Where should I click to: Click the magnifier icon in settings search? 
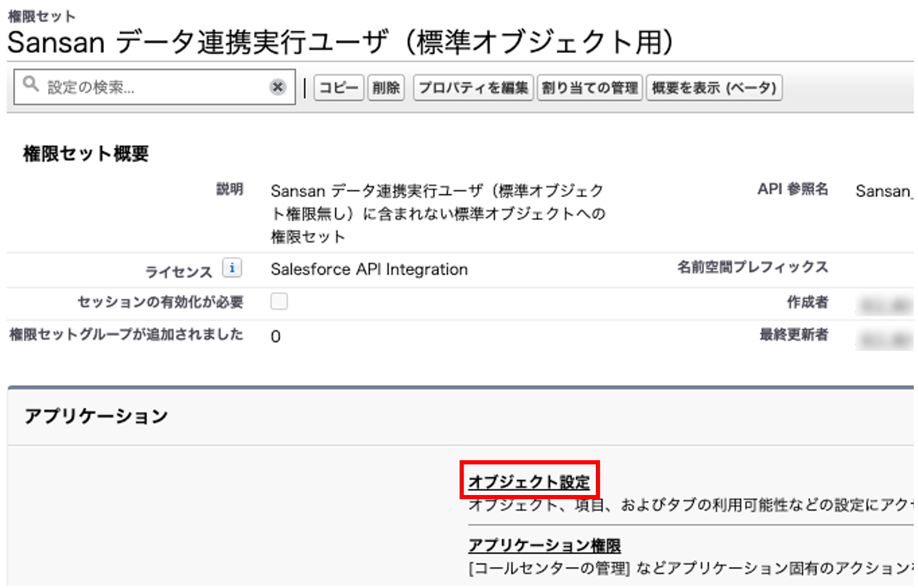(x=31, y=84)
